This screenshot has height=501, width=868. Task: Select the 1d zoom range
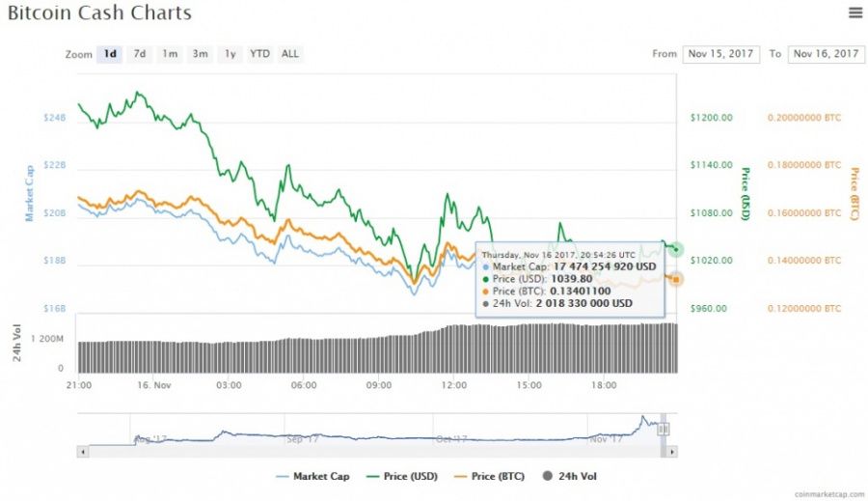coord(110,54)
